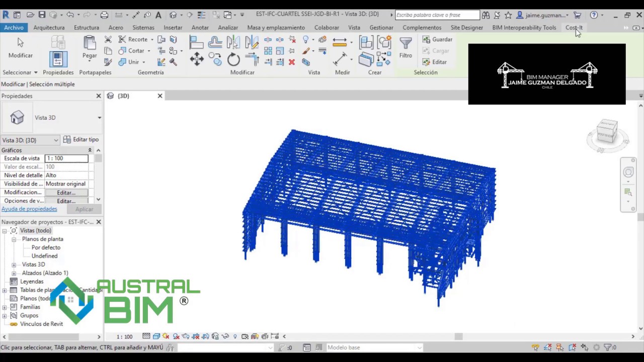Select the Vínculos de Revit tree item
The image size is (644, 362).
tap(41, 324)
